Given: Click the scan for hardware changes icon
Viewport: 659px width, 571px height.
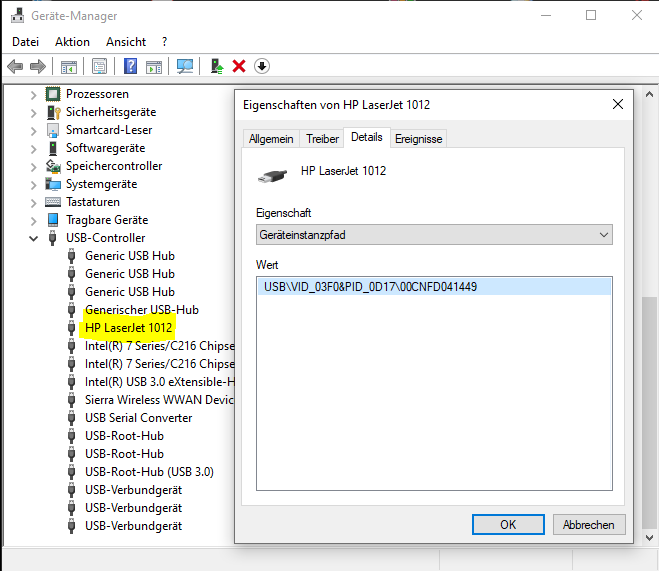Looking at the screenshot, I should [x=185, y=66].
